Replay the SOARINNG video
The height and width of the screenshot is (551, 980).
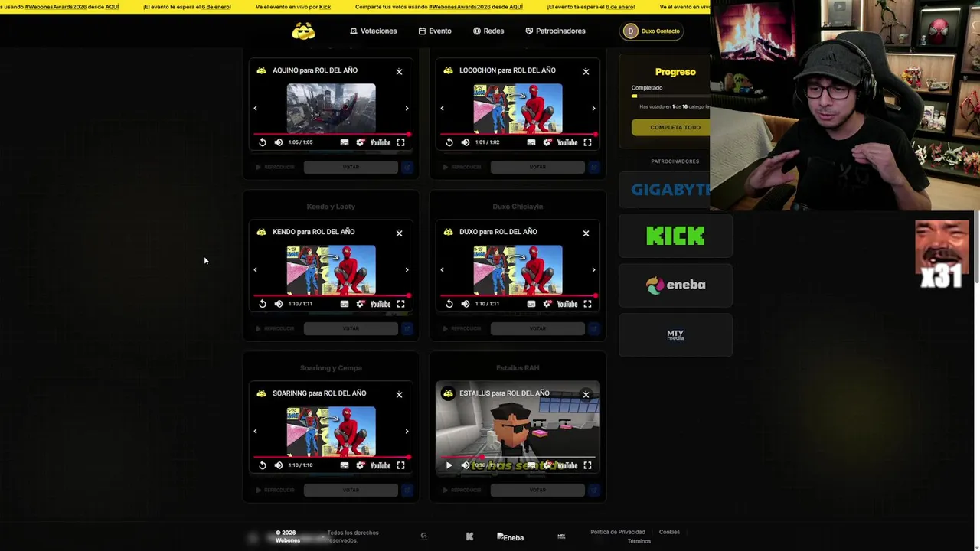tap(263, 465)
